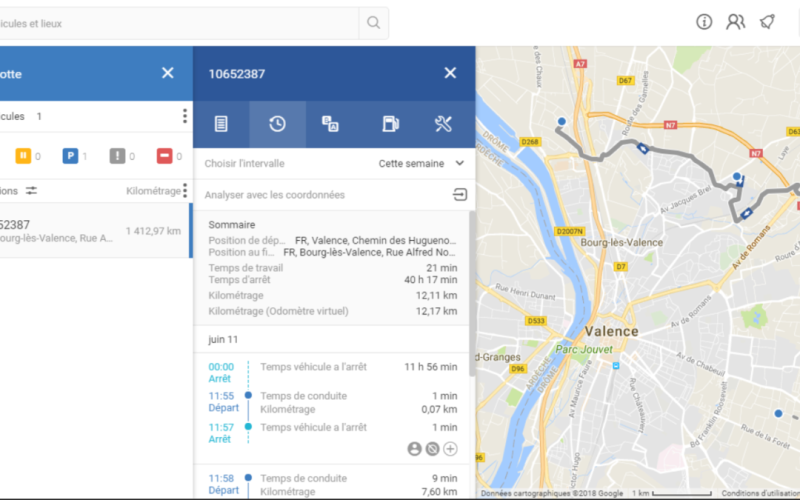Viewport: 800px width, 500px height.
Task: Click the Bourg-lès-Valence label on map
Action: pos(621,242)
